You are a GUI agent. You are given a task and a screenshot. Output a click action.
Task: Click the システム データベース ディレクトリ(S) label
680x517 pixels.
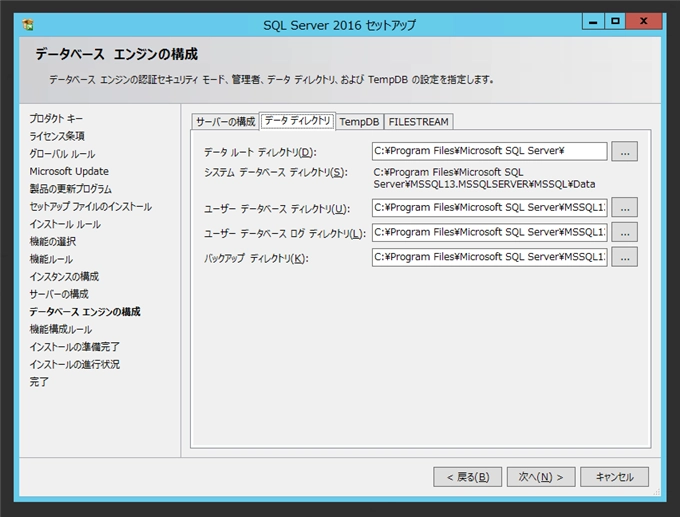(x=276, y=173)
